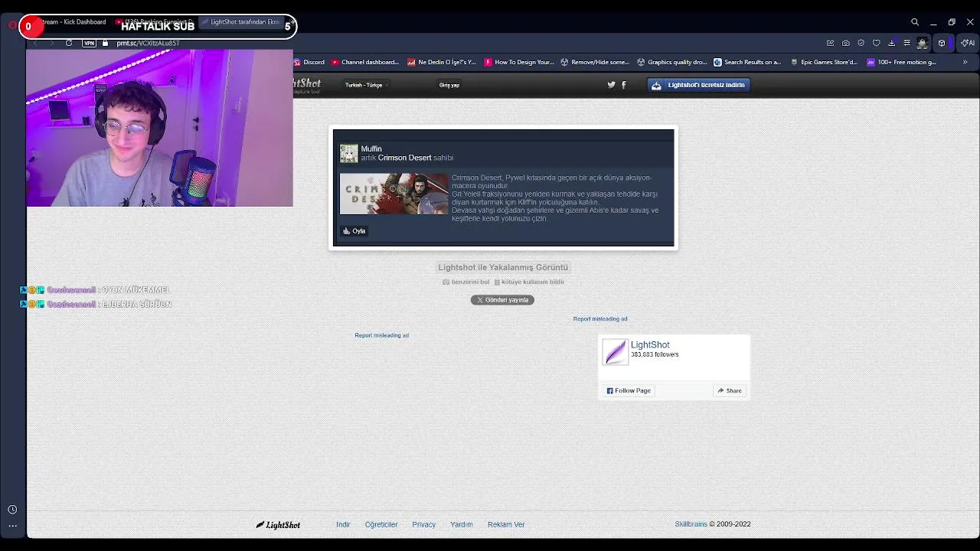
Task: Open the easy setup sliders icon
Action: 906,43
